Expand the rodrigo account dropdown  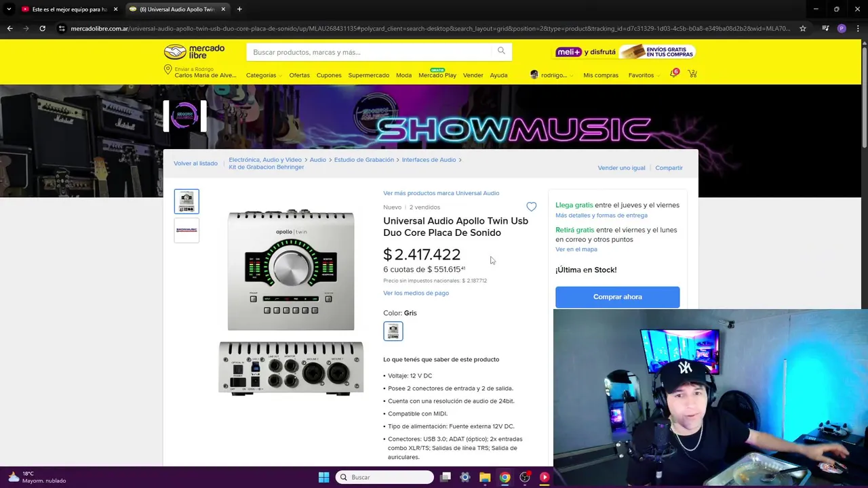pos(551,75)
